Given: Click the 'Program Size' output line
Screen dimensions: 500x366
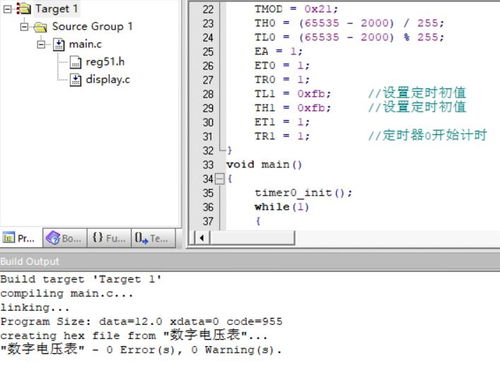Looking at the screenshot, I should (141, 322).
